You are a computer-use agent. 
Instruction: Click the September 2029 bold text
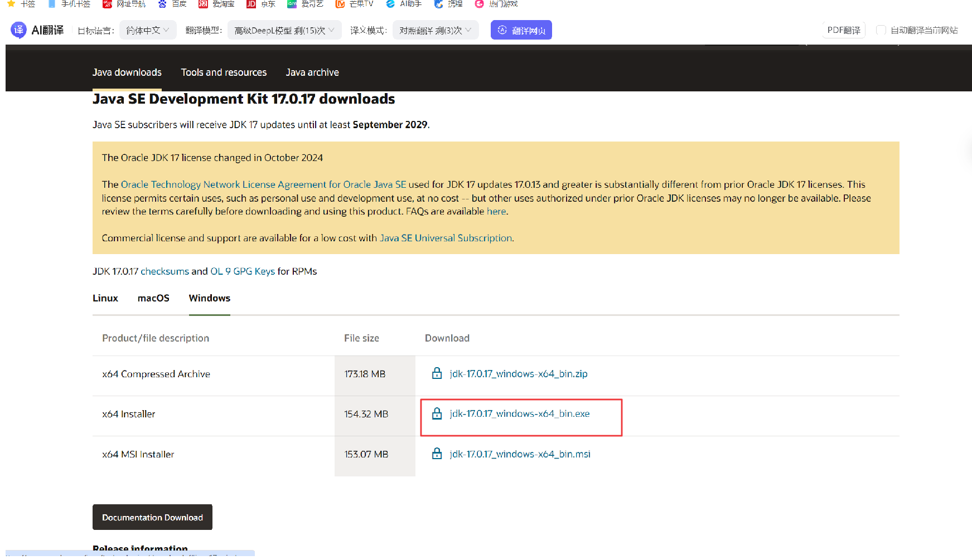[390, 125]
